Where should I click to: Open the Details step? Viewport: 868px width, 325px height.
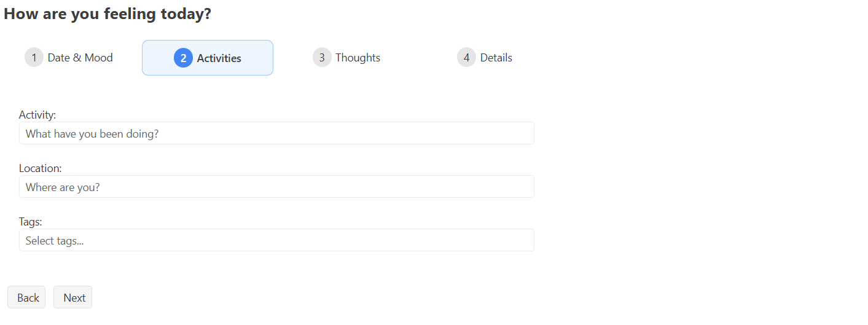pos(496,58)
